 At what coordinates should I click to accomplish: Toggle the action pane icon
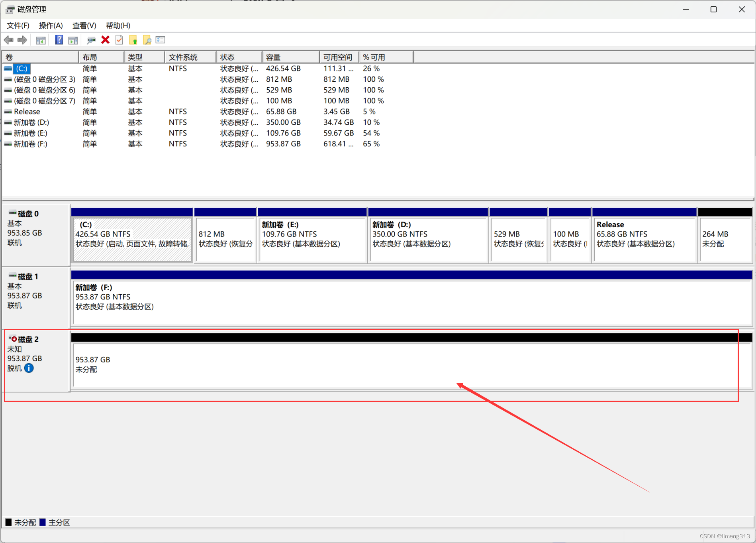coord(73,40)
